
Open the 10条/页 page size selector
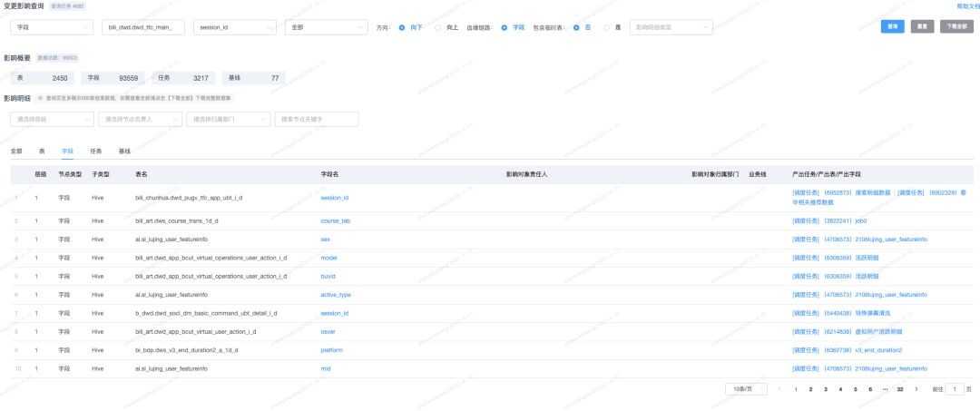pos(745,389)
